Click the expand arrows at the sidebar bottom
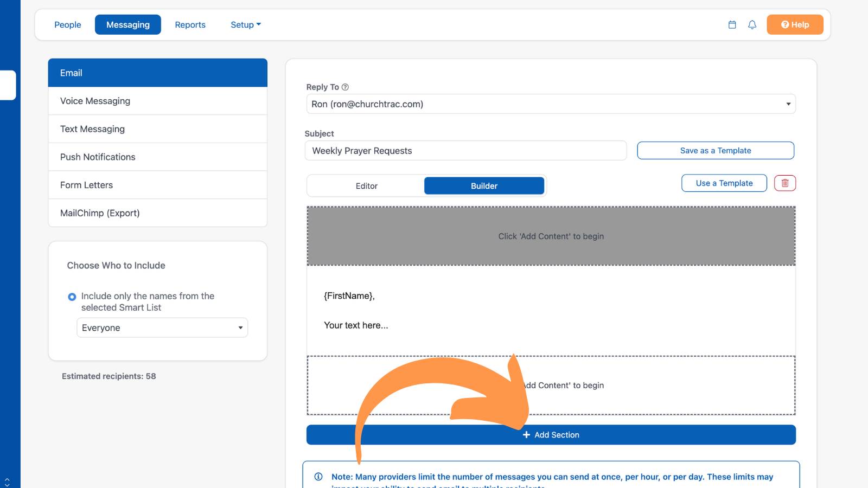Screen dimensions: 868x488 7,481
